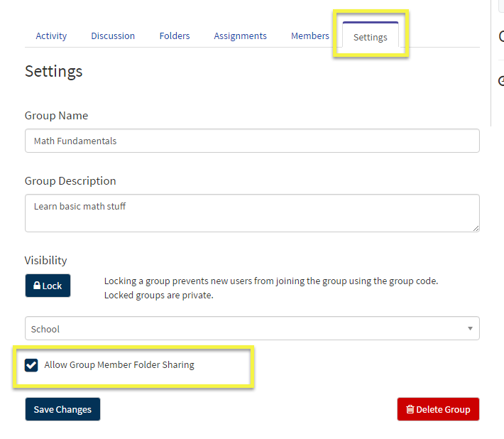
Task: Click into the Group Description text area
Action: point(252,213)
